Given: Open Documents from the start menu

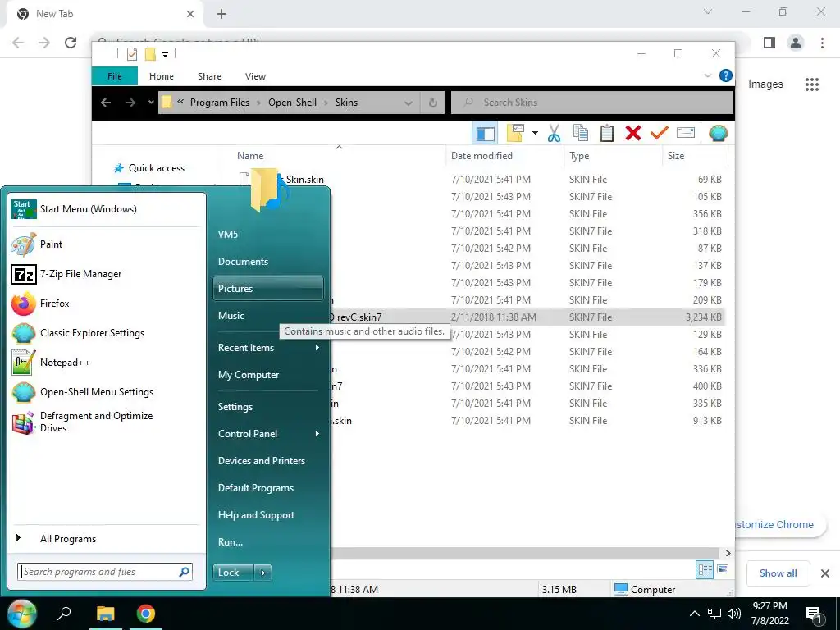Looking at the screenshot, I should pyautogui.click(x=268, y=262).
